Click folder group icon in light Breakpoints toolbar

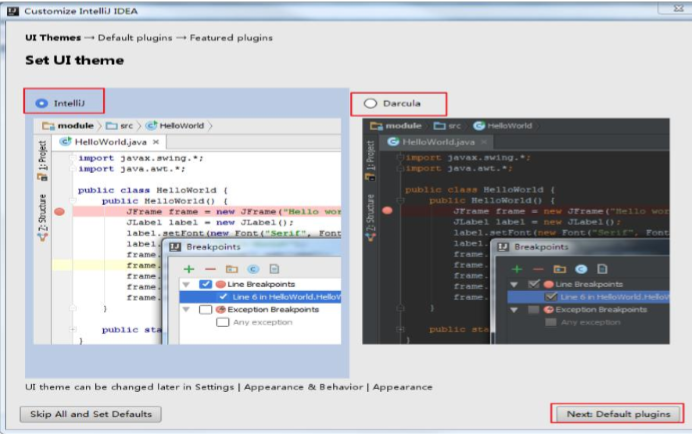pos(231,269)
